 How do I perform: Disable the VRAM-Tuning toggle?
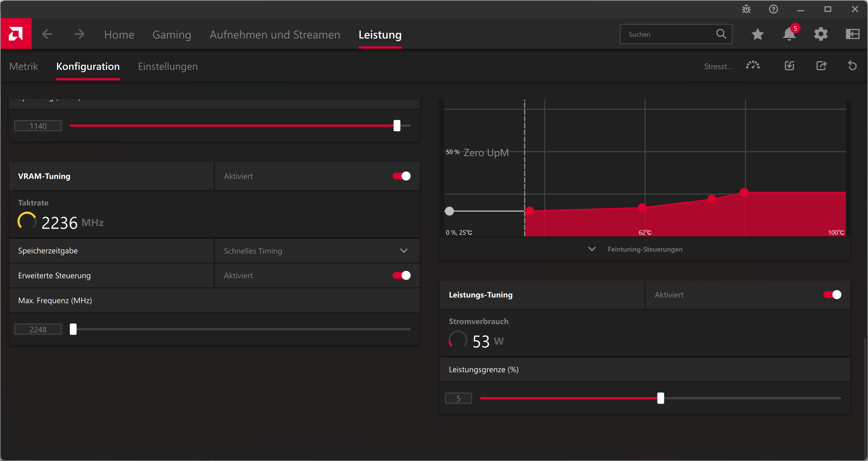[401, 176]
